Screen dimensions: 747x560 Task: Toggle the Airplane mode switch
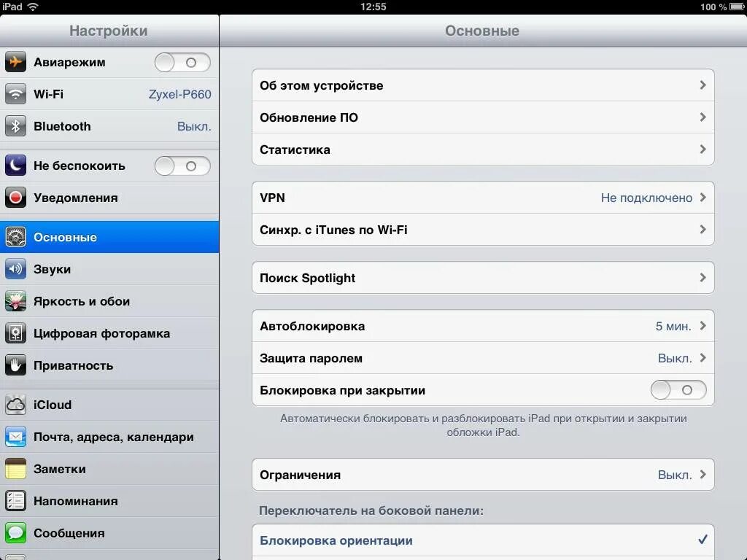[182, 63]
